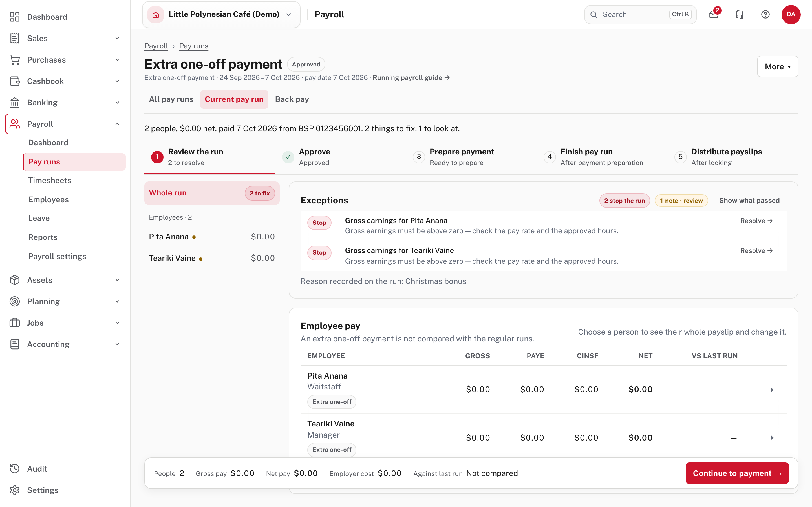Click the DA user avatar

point(791,14)
